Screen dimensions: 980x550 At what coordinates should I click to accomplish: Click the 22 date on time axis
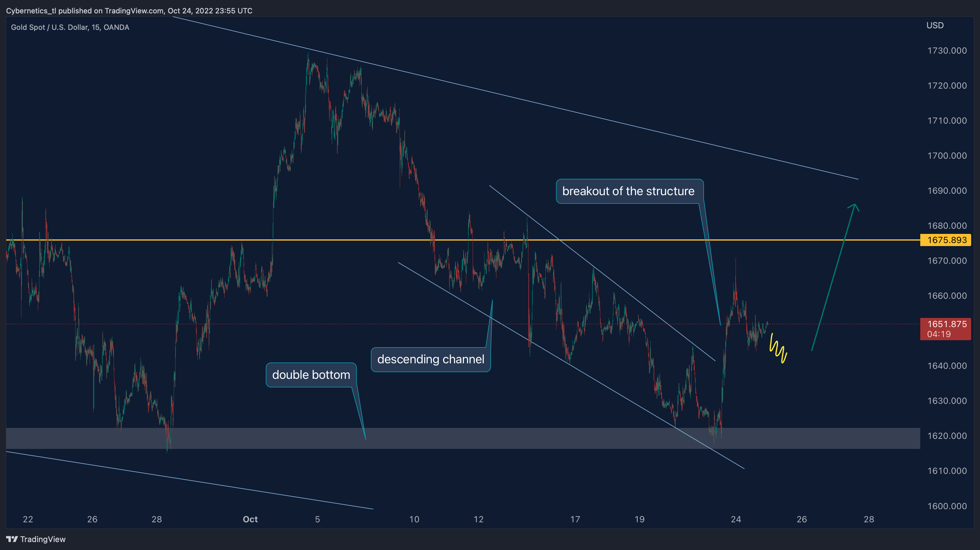tap(28, 519)
